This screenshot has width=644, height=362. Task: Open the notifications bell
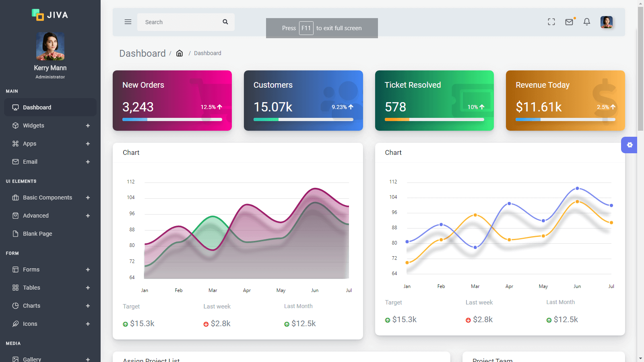point(587,22)
